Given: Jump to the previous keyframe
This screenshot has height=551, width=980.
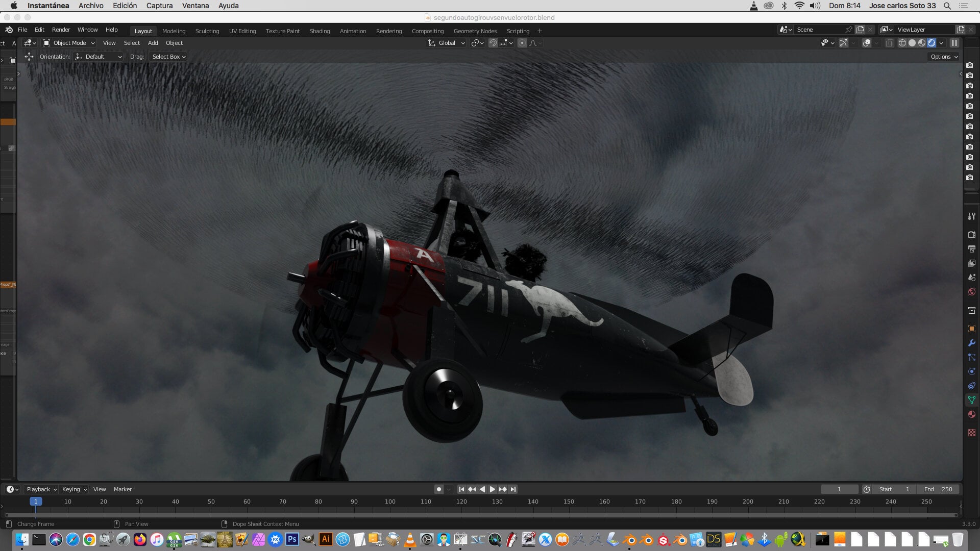Looking at the screenshot, I should 472,489.
